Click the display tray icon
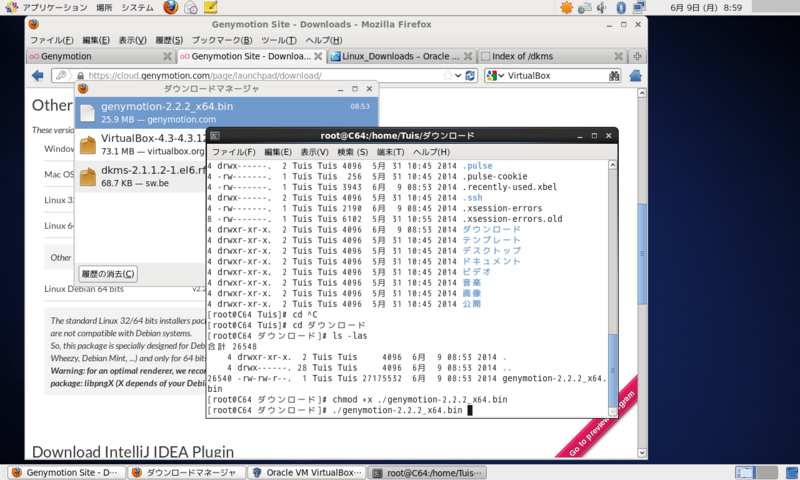The height and width of the screenshot is (480, 800). tap(639, 8)
